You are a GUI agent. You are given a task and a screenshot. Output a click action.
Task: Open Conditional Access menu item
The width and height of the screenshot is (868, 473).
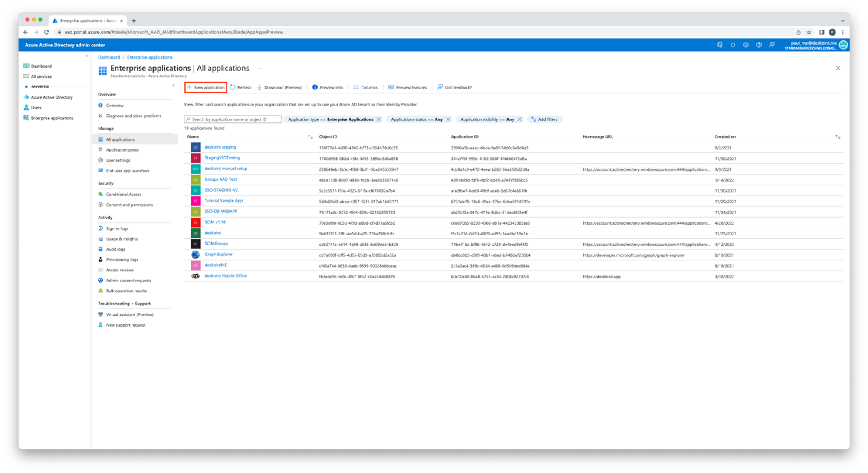(x=123, y=194)
